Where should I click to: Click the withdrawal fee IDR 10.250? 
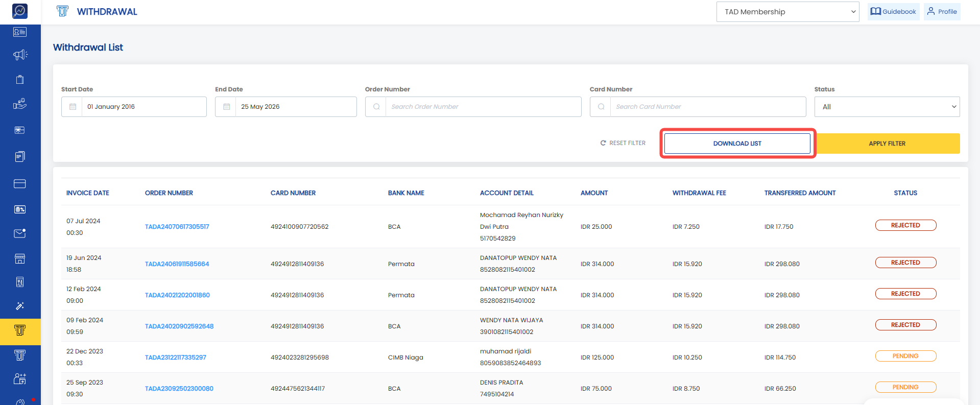687,358
